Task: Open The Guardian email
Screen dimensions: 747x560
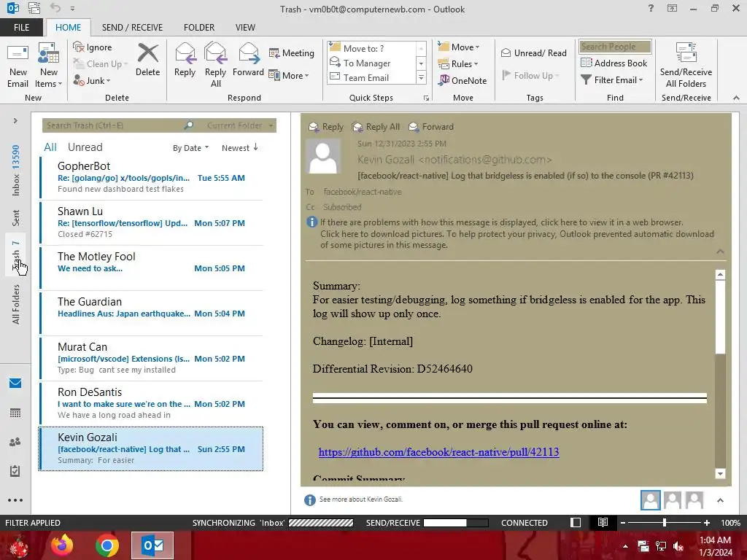Action: tap(152, 313)
